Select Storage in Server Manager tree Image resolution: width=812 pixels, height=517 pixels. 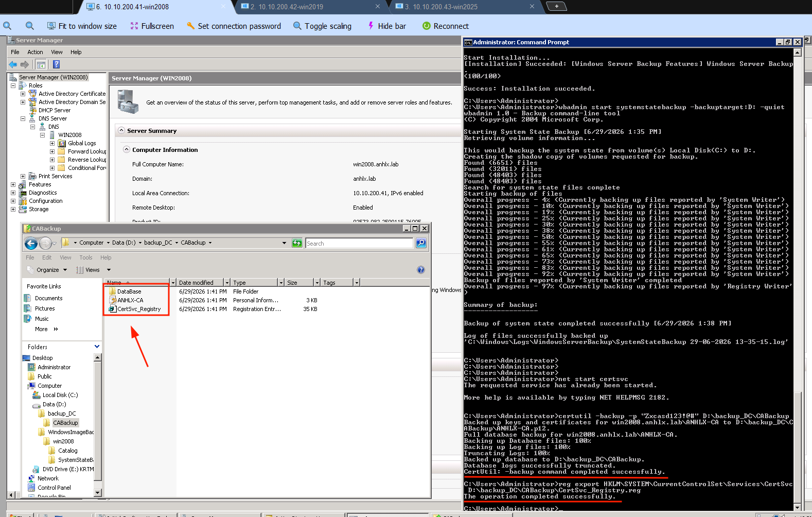click(39, 209)
